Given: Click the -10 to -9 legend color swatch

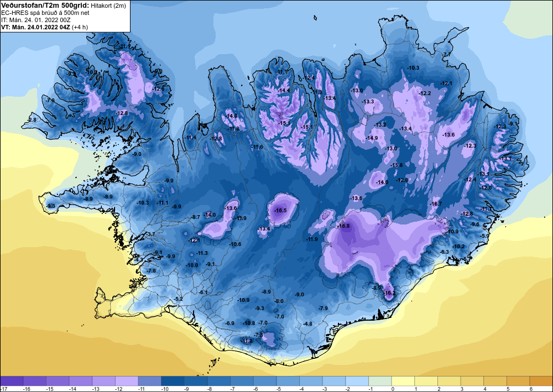Looking at the screenshot, I should coord(173,381).
